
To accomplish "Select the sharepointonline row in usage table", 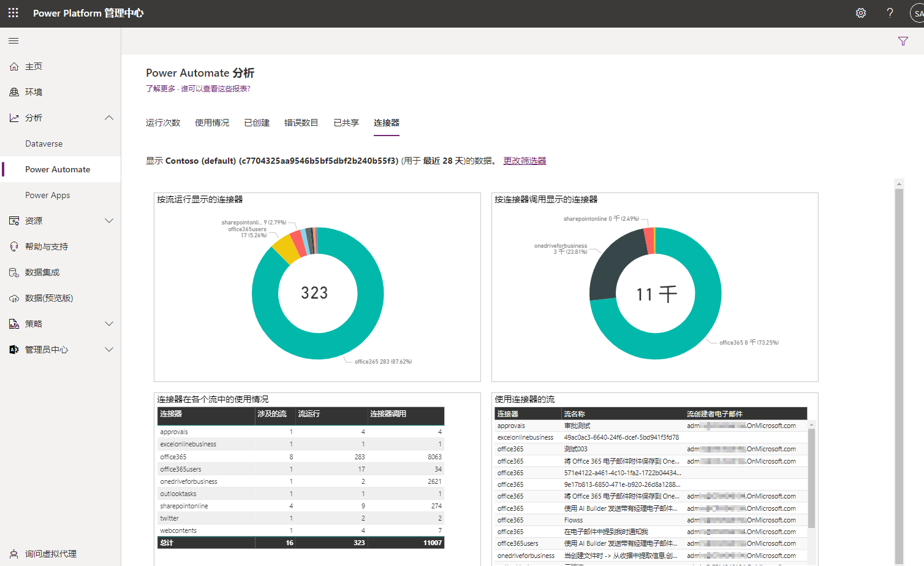I will pos(301,506).
